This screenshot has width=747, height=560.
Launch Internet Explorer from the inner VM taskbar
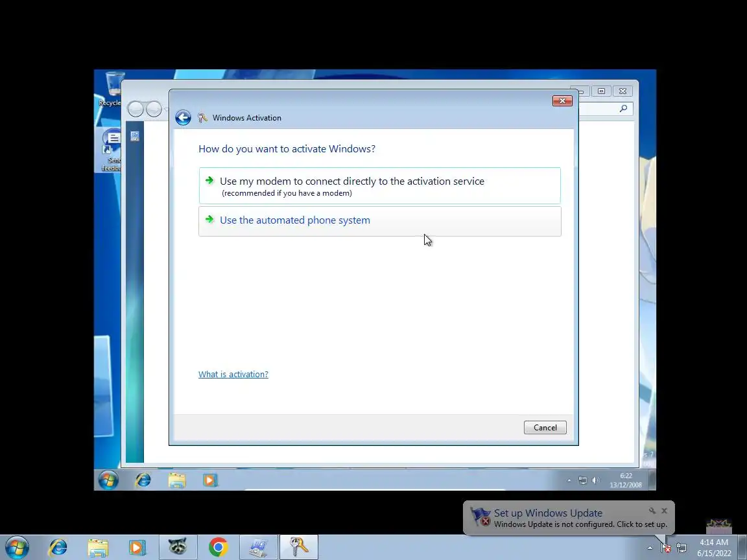[x=143, y=480]
